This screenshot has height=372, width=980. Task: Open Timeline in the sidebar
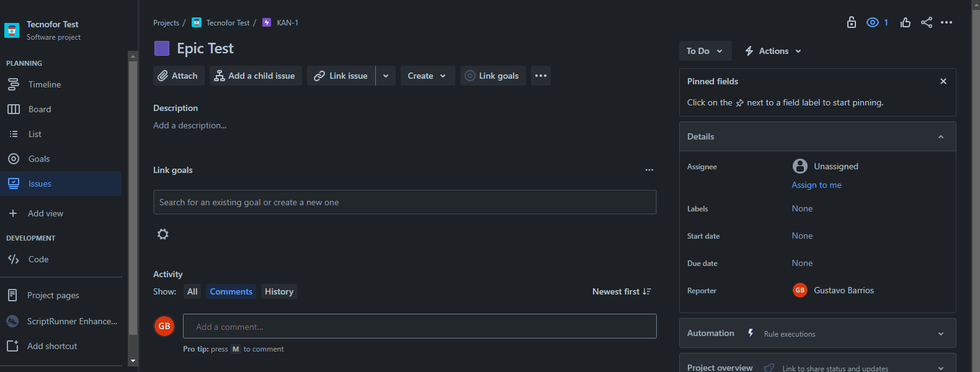click(45, 84)
